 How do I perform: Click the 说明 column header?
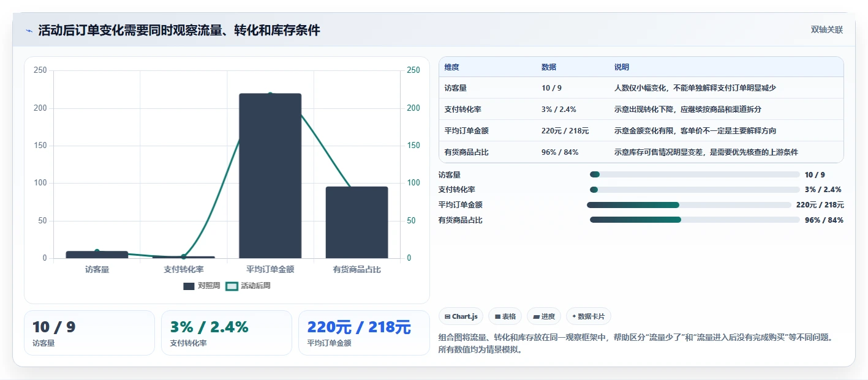(622, 67)
